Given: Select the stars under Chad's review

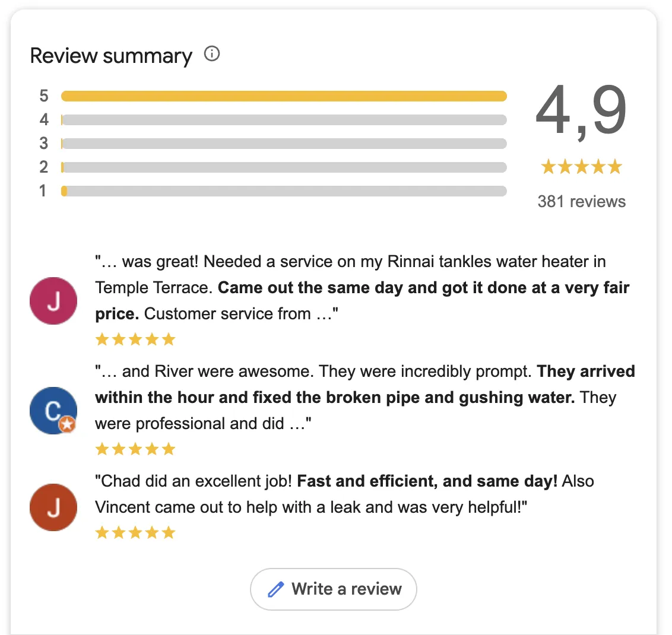Looking at the screenshot, I should pyautogui.click(x=135, y=532).
